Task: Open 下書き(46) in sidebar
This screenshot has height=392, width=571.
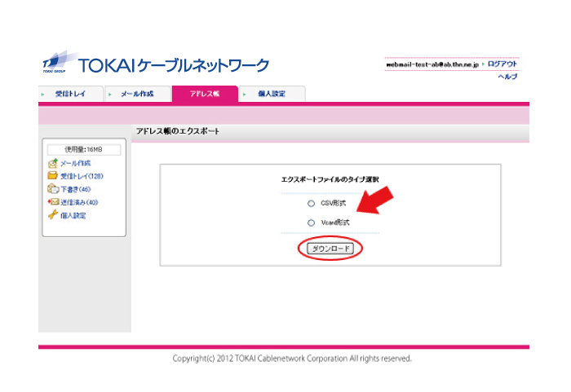Action: point(75,189)
